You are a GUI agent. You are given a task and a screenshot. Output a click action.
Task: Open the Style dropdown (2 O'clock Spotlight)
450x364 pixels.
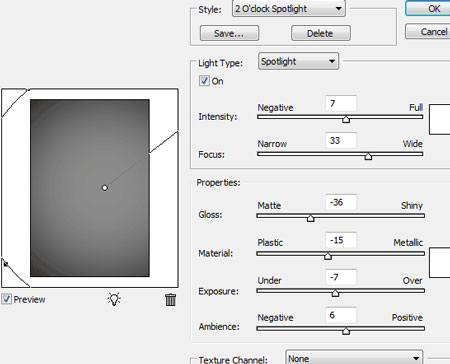pos(289,9)
